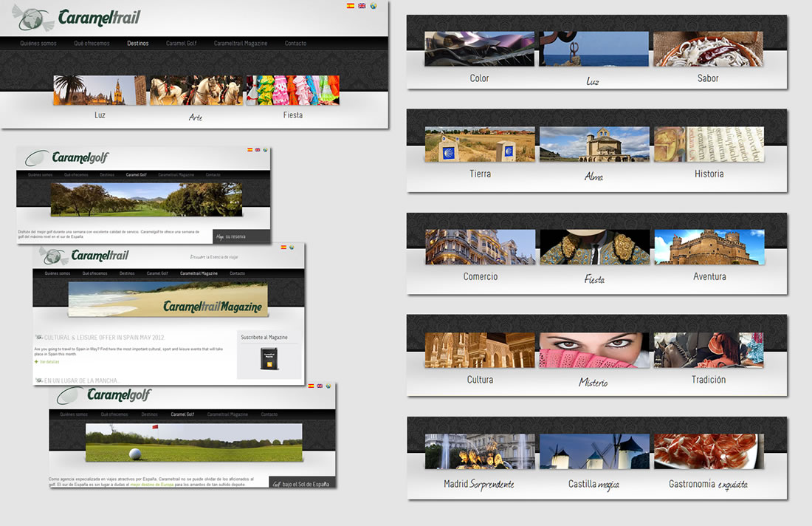Open the bullfighter Fiesta thumbnail
The height and width of the screenshot is (526, 812).
click(x=594, y=247)
